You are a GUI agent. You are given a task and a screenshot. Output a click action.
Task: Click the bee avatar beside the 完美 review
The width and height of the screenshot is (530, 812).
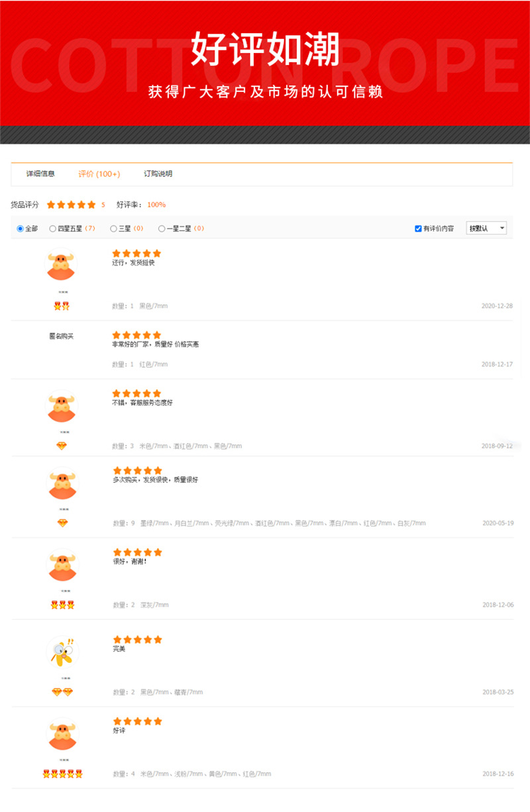[x=62, y=652]
